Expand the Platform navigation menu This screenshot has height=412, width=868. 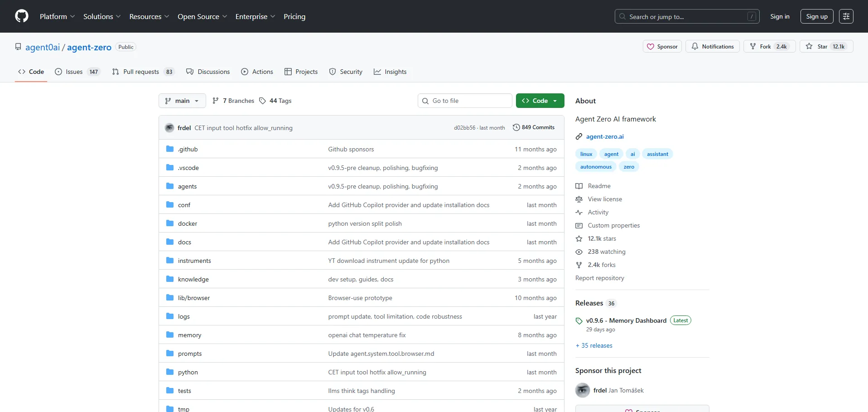click(x=57, y=16)
